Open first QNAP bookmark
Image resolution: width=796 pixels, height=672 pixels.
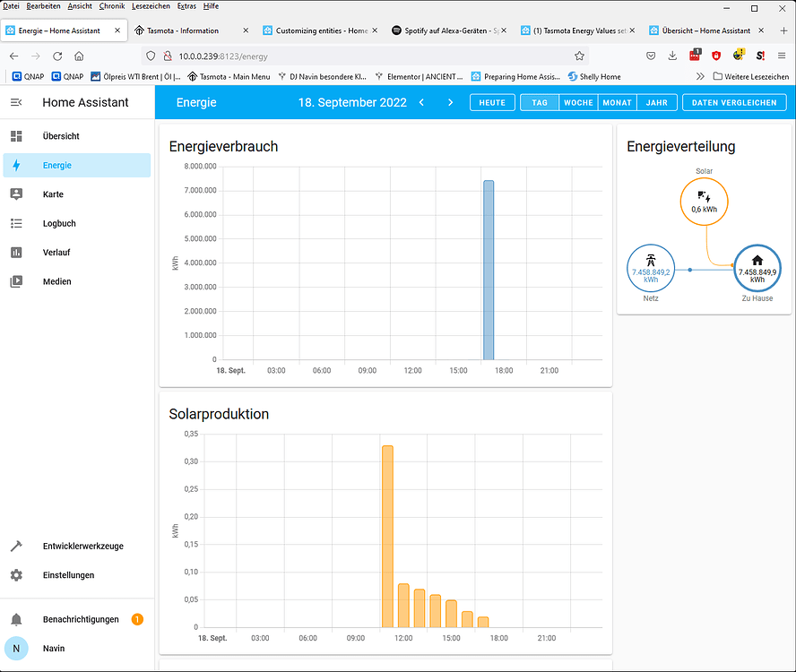click(x=28, y=77)
